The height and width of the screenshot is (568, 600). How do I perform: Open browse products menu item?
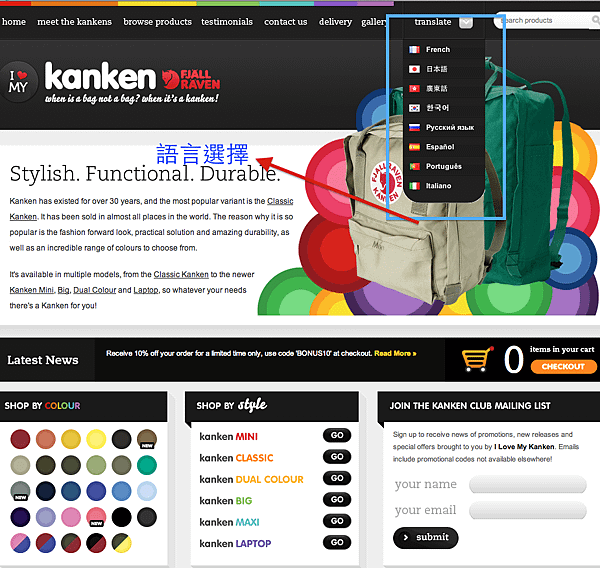click(157, 22)
